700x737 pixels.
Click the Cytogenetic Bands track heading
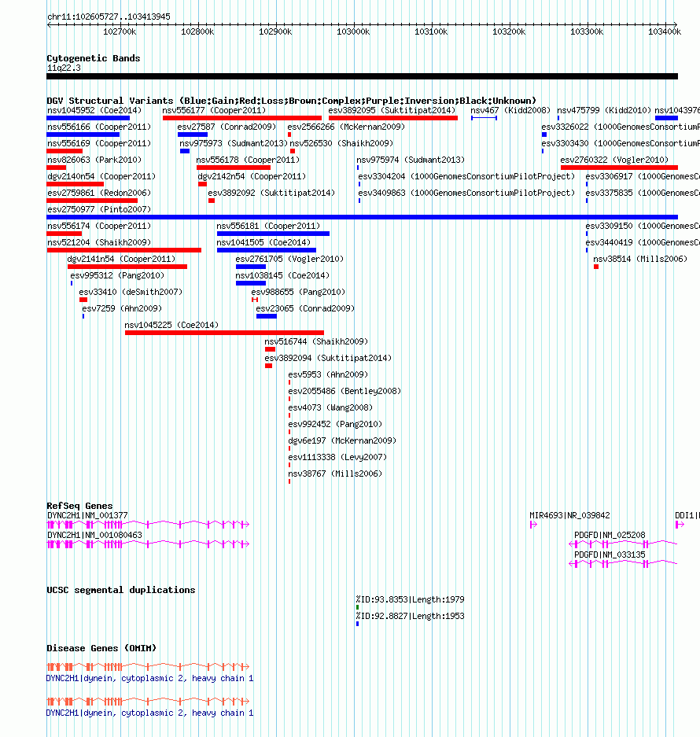coord(93,58)
